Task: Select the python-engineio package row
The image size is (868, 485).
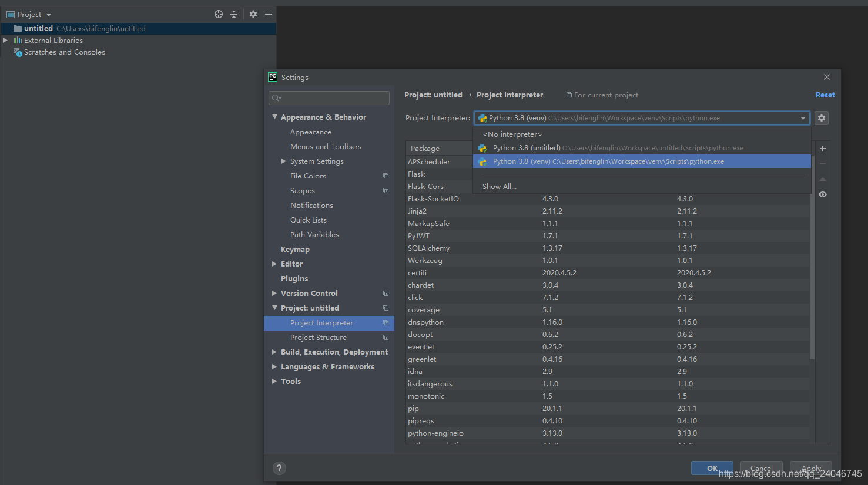Action: point(608,433)
